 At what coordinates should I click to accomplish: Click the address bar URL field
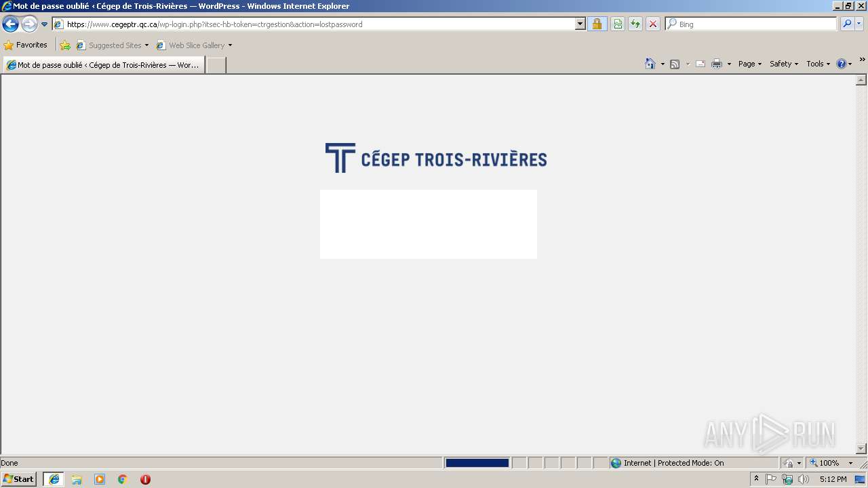[x=314, y=24]
